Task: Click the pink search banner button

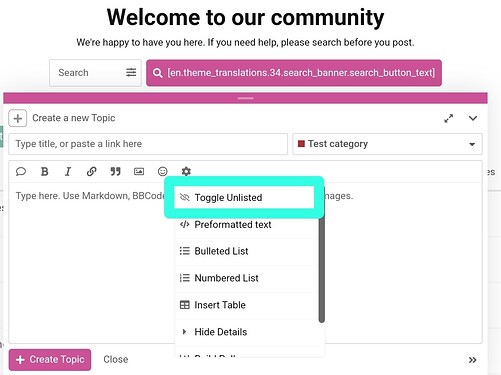Action: coord(294,73)
